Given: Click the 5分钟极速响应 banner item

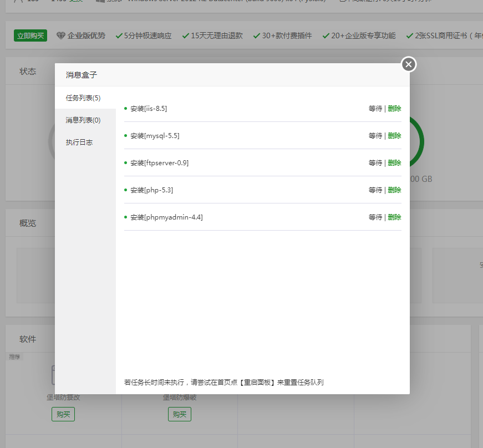Looking at the screenshot, I should [144, 35].
